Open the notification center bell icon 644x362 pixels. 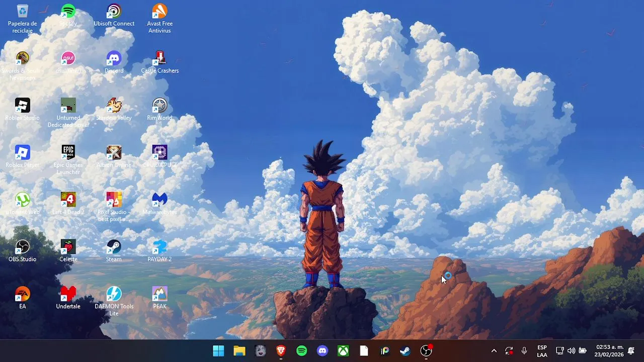tap(631, 351)
